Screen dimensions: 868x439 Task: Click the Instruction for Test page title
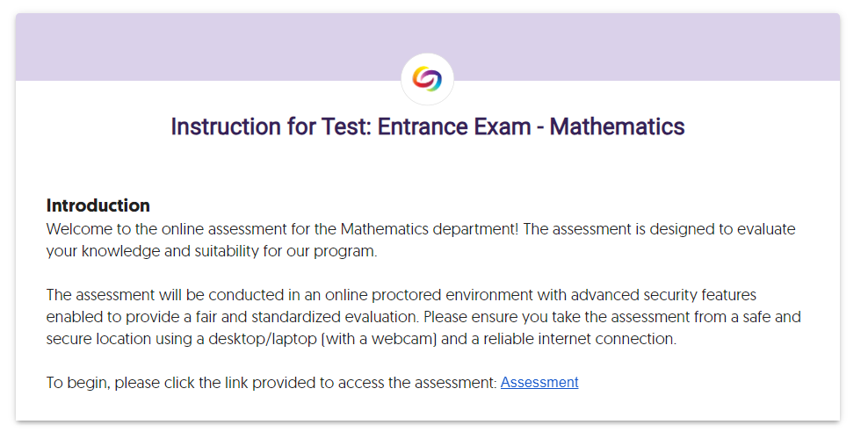427,126
